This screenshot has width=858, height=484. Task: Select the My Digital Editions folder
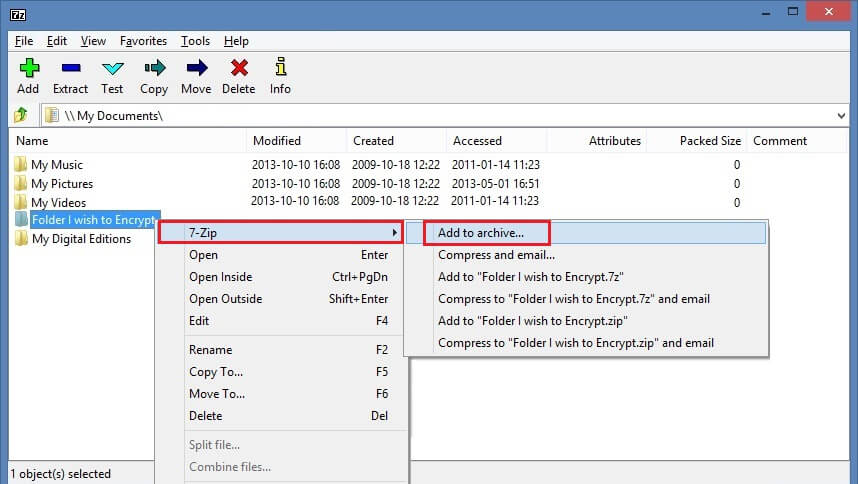80,239
